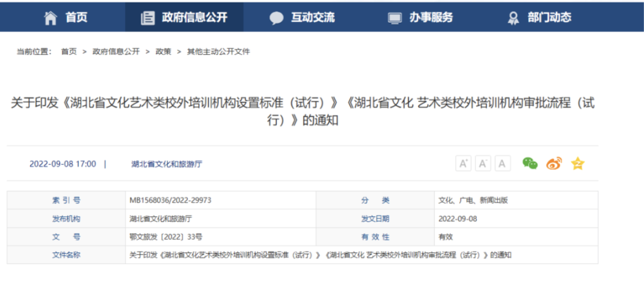Image resolution: width=644 pixels, height=289 pixels.
Task: Click the timestamp 2022-09-08 17:00
Action: pos(63,164)
